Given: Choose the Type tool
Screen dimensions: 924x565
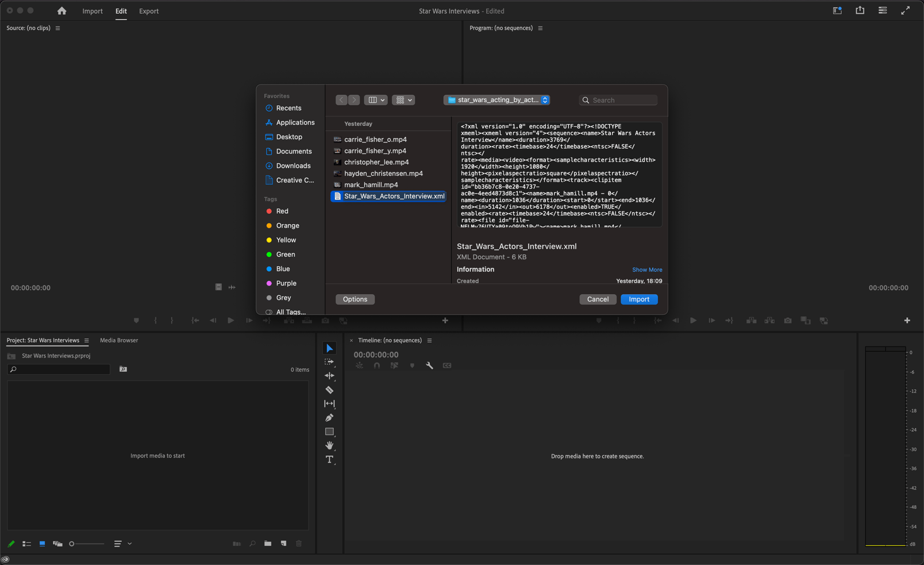Looking at the screenshot, I should (329, 459).
